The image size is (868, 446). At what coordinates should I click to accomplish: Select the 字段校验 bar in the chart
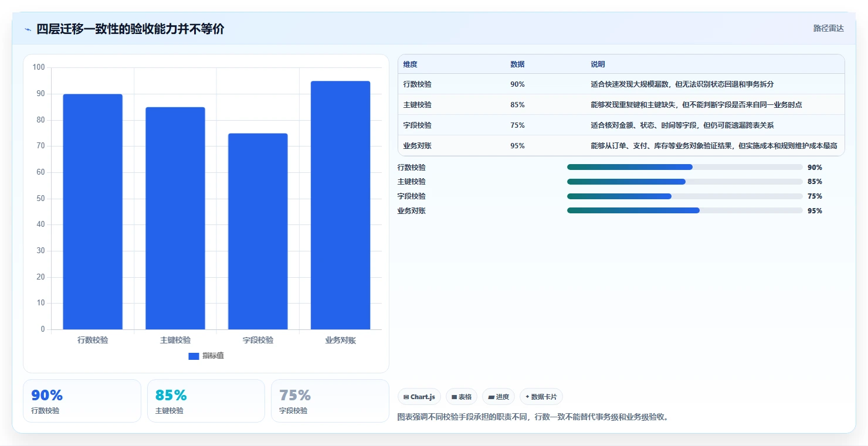258,231
